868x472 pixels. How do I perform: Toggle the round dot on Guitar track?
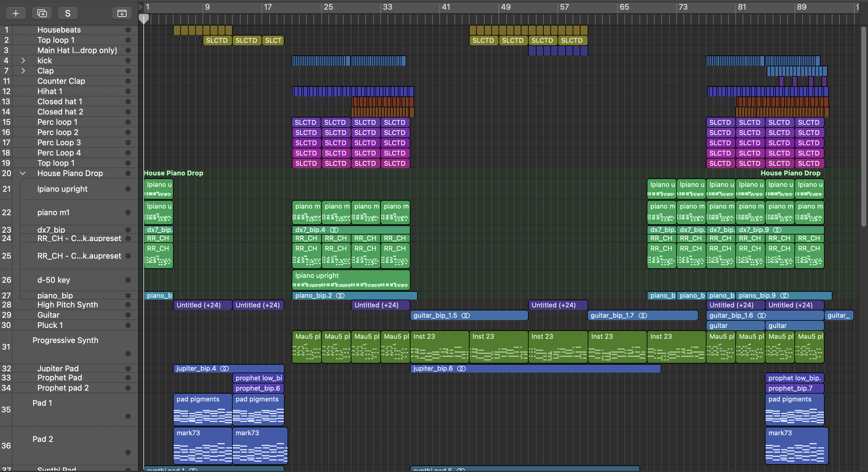coord(128,315)
